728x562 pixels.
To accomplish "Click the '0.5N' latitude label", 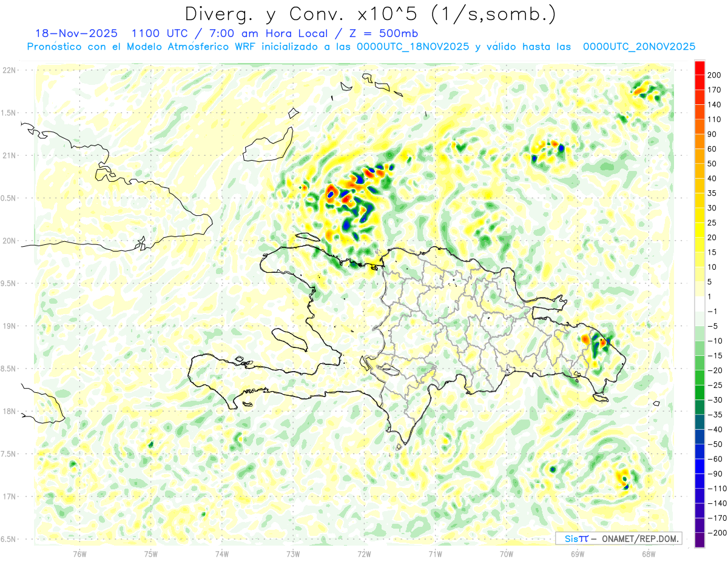I will [9, 198].
